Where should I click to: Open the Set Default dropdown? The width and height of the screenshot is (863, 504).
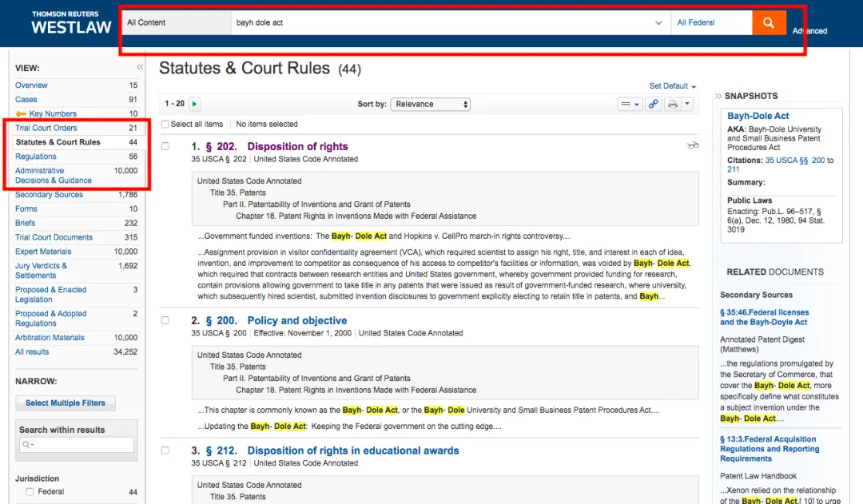[673, 85]
